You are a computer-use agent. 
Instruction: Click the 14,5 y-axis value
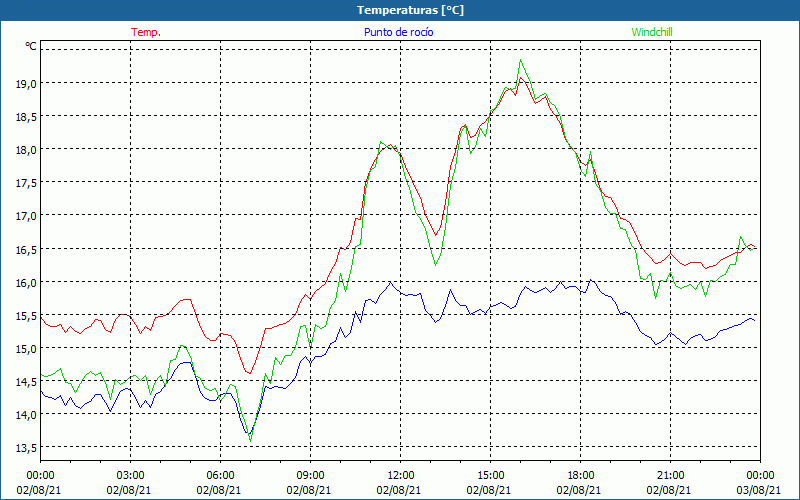[26, 381]
